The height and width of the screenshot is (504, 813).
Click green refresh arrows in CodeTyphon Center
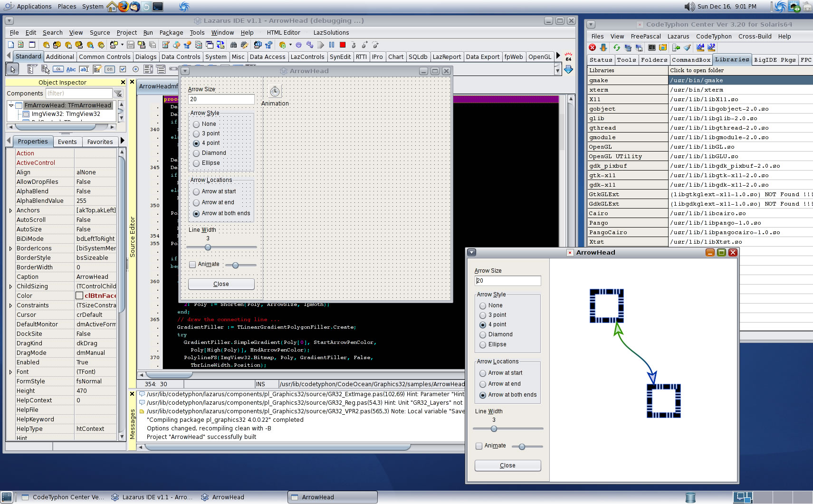[x=616, y=48]
